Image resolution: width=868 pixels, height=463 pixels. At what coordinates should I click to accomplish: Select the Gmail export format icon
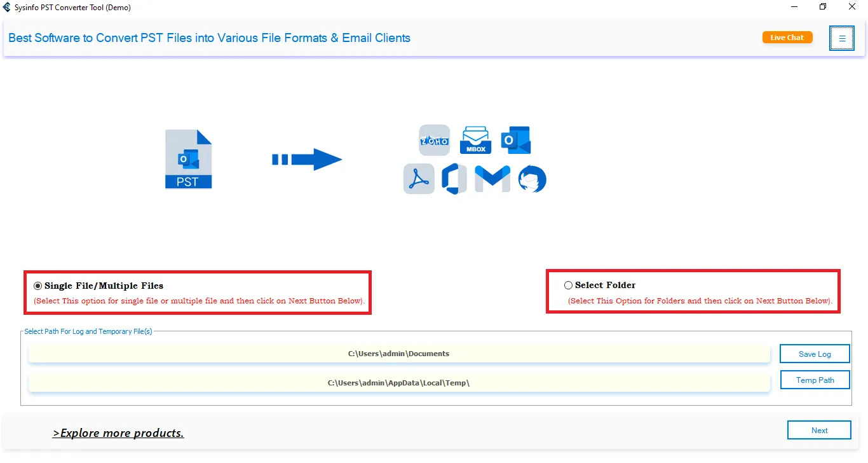[x=492, y=179]
